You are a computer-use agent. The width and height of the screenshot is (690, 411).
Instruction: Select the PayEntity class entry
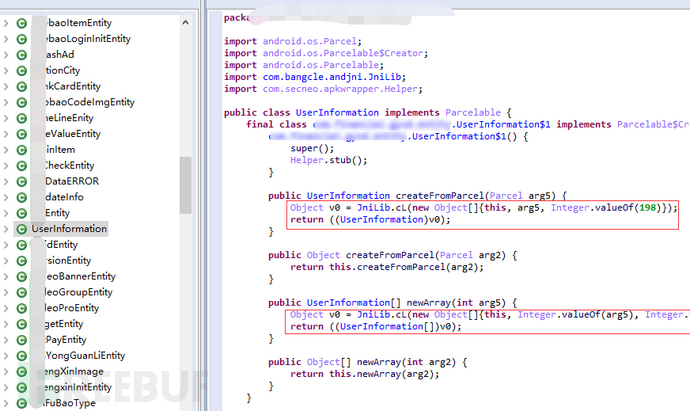(x=66, y=340)
